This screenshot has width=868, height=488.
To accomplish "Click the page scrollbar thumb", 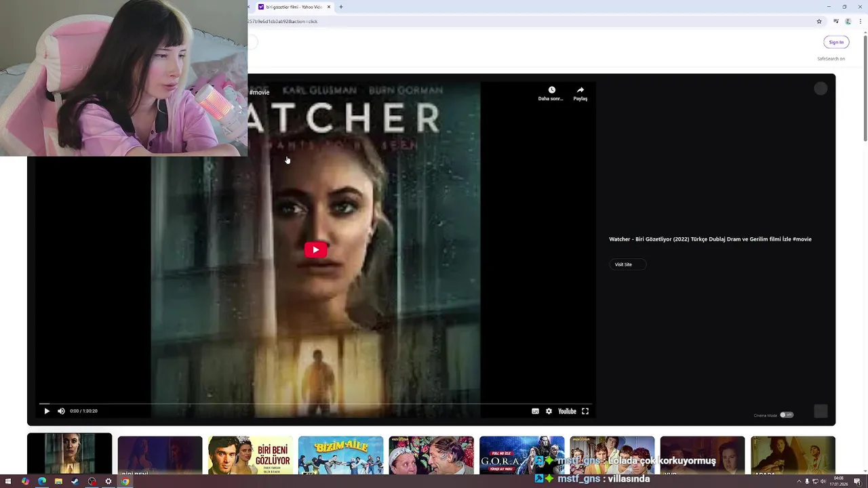I will [x=865, y=88].
